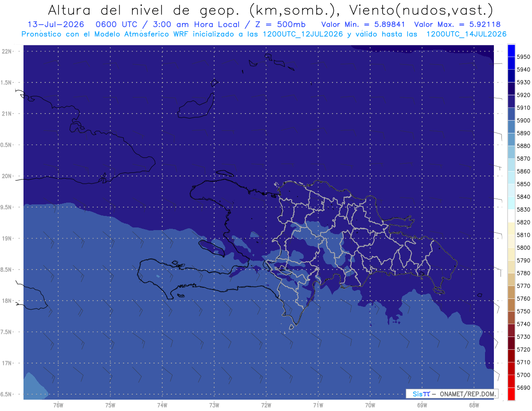
Task: Click the 5920 colorbar label
Action: (x=523, y=95)
